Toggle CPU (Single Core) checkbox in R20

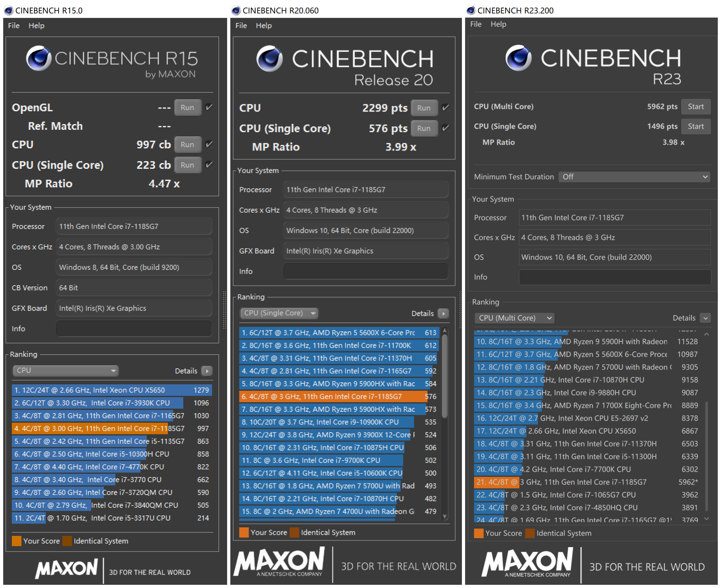[x=446, y=128]
